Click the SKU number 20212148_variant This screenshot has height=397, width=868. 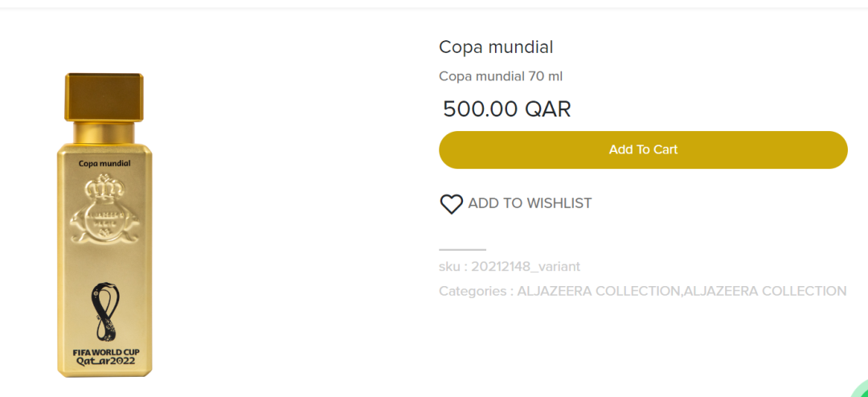(x=526, y=266)
